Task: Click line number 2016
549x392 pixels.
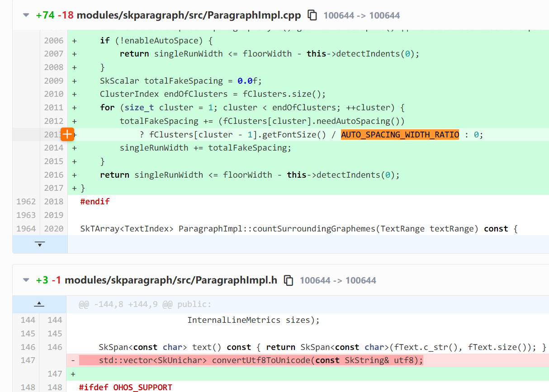Action: click(x=54, y=175)
